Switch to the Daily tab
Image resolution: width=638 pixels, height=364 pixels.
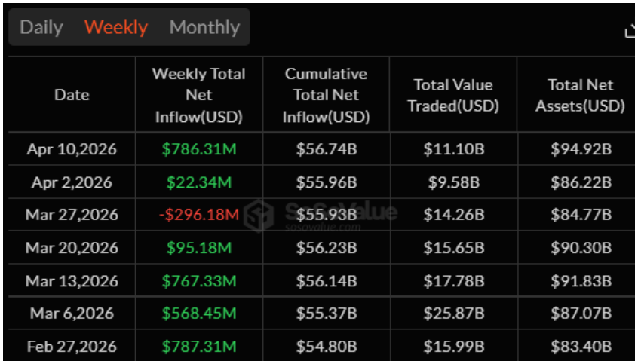(x=41, y=27)
